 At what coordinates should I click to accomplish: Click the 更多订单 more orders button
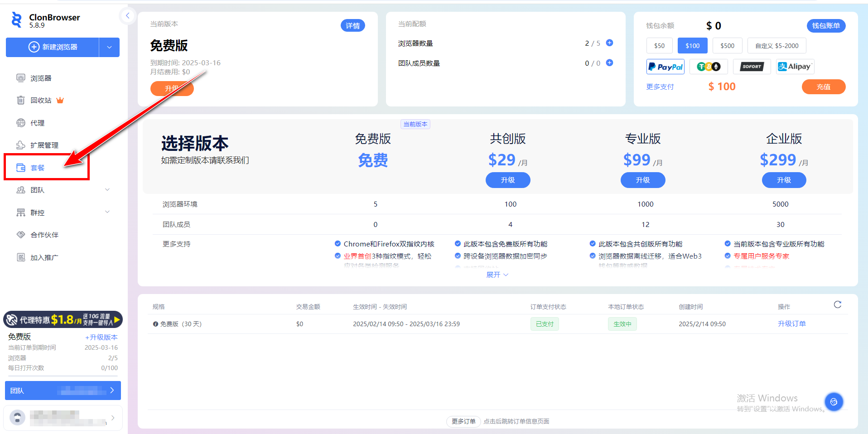[463, 421]
